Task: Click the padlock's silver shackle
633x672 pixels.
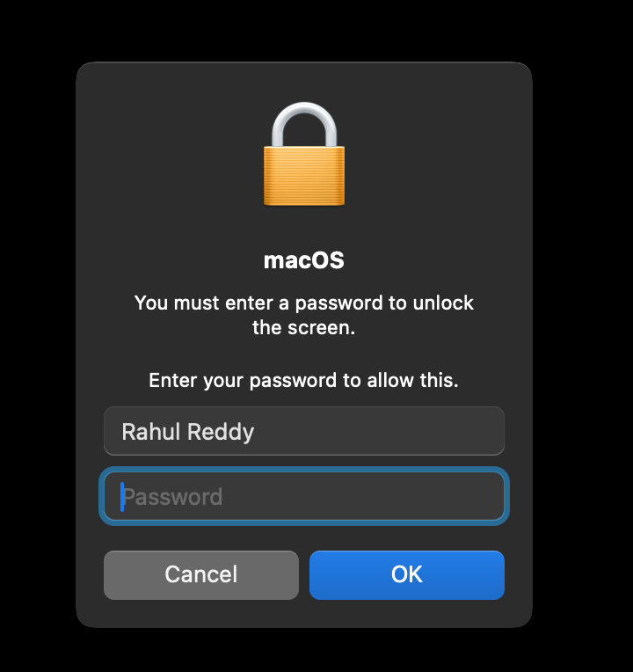Action: click(304, 124)
